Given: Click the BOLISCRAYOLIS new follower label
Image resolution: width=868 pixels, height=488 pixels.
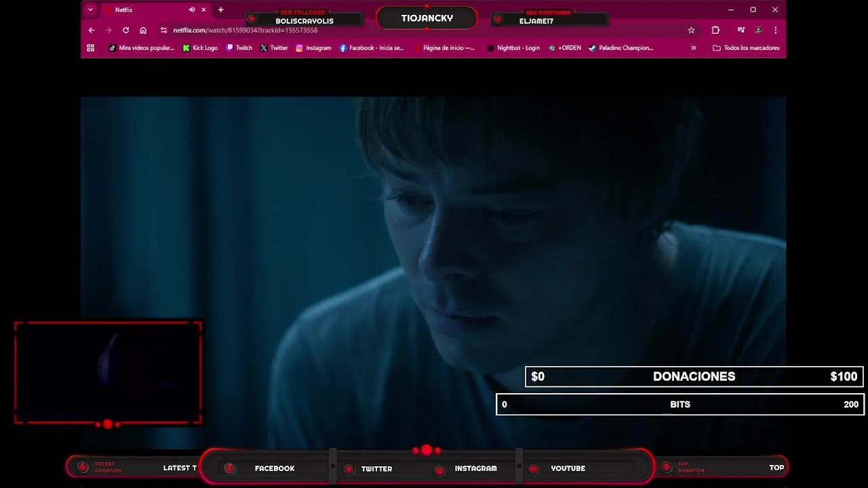Looking at the screenshot, I should point(304,21).
